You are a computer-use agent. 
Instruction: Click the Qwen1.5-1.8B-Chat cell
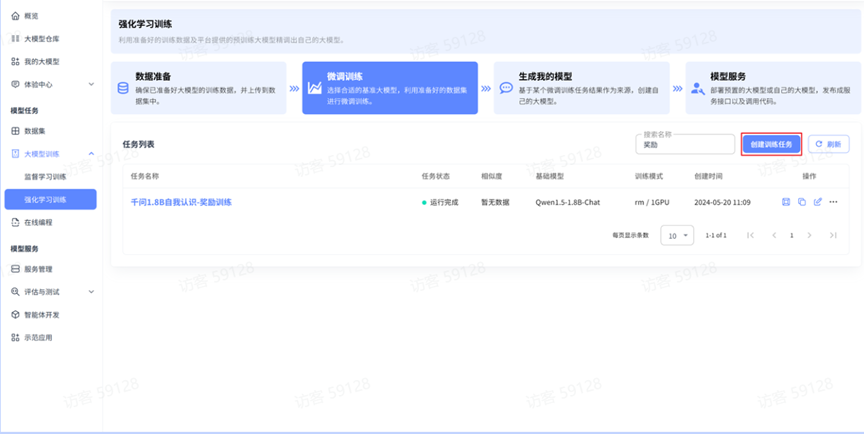point(568,202)
